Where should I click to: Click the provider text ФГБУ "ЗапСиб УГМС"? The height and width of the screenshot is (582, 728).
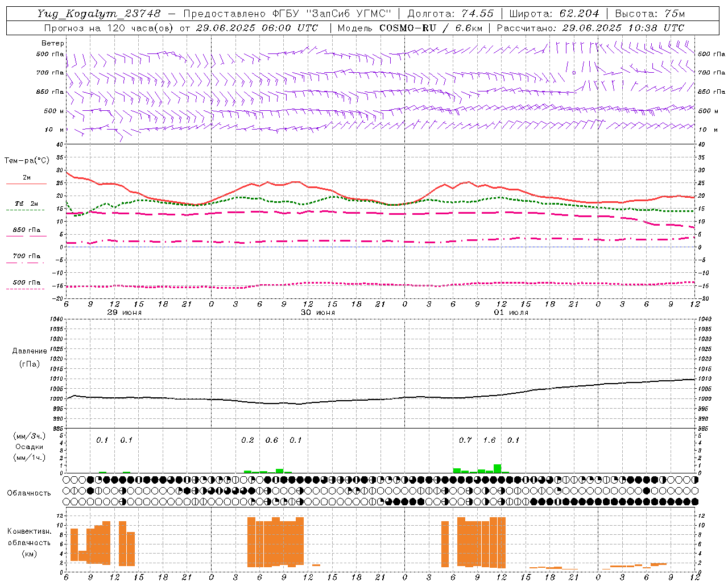coord(332,14)
